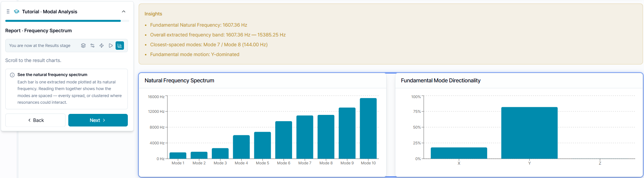Click the 'Natural Frequency Spectrum' chart title
This screenshot has height=178, width=644.
tap(179, 81)
